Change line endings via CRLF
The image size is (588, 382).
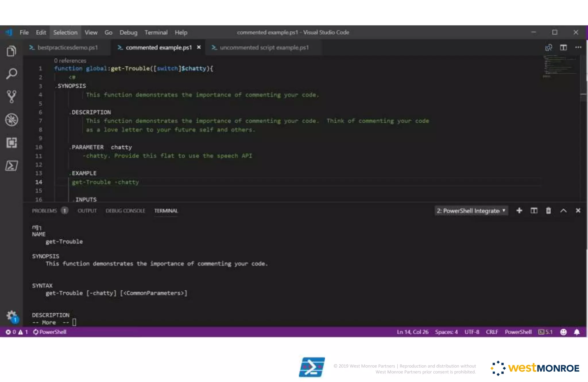(x=492, y=332)
